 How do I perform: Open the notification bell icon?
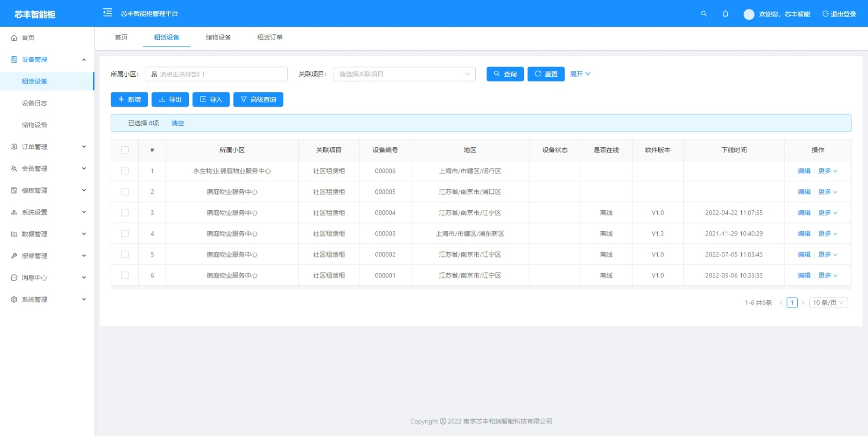coord(725,14)
